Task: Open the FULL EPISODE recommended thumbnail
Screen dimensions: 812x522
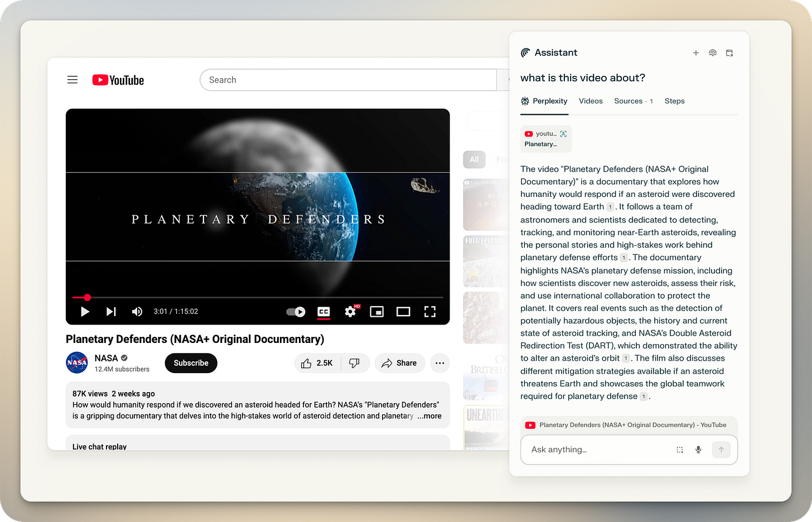Action: coord(486,261)
